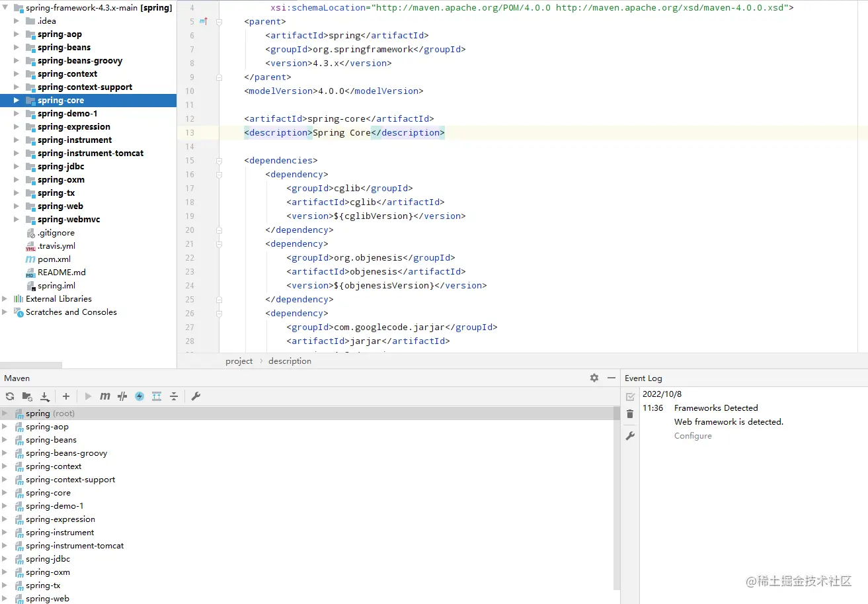Click Maven panel vertical scrollbar
Image resolution: width=868 pixels, height=604 pixels.
[617, 497]
